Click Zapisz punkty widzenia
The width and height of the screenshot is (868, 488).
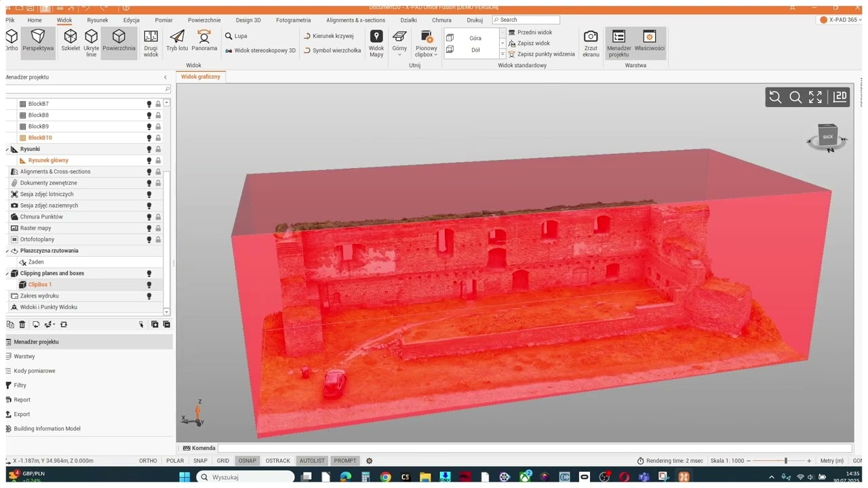point(541,54)
